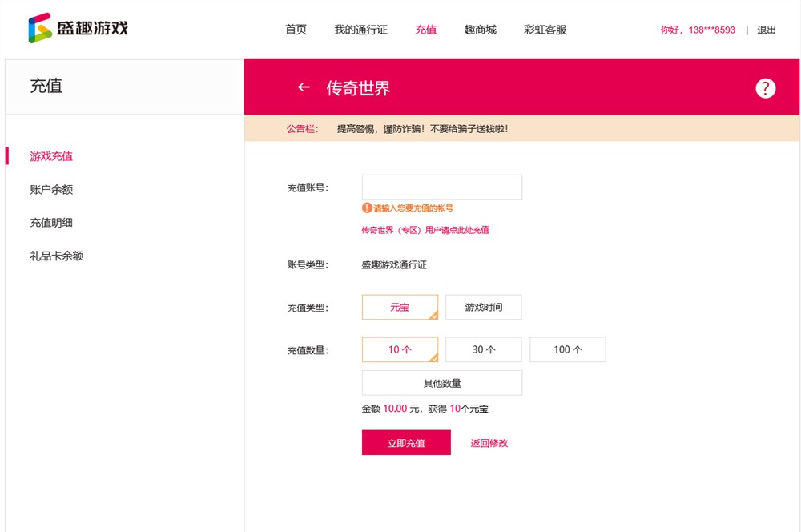Open 我的通行证 in top navigation
This screenshot has height=532, width=801.
360,30
